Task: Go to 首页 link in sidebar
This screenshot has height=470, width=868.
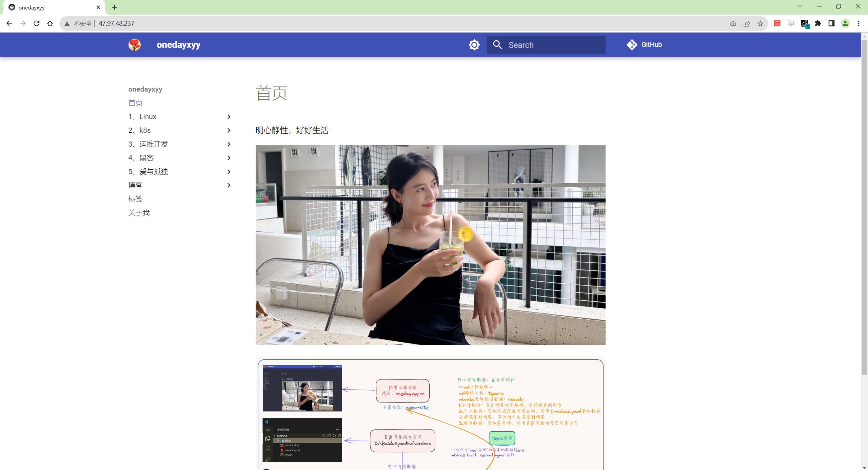Action: (x=135, y=103)
